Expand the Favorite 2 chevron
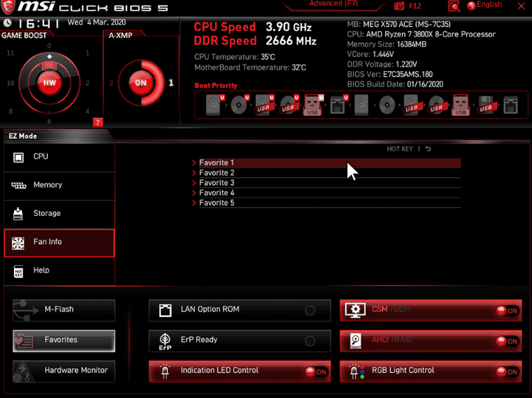The width and height of the screenshot is (532, 398). [x=195, y=173]
